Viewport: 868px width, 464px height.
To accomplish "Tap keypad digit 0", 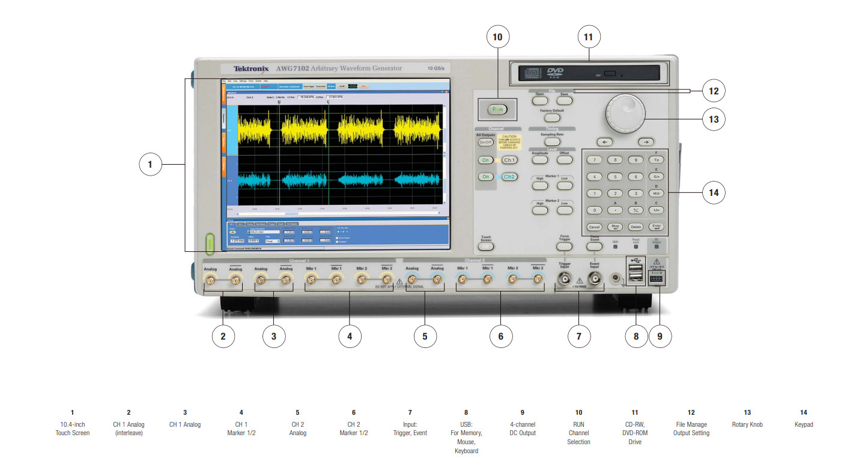I will (594, 210).
